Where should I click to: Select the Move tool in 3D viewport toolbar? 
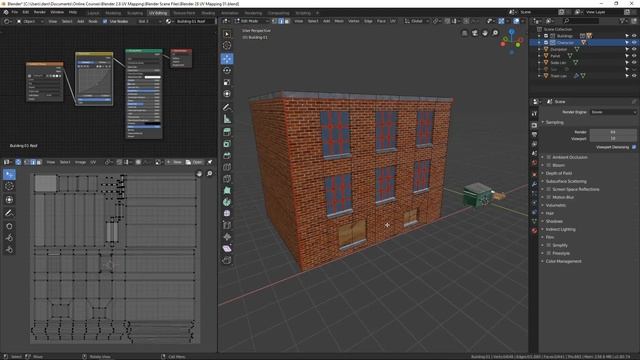pyautogui.click(x=227, y=58)
